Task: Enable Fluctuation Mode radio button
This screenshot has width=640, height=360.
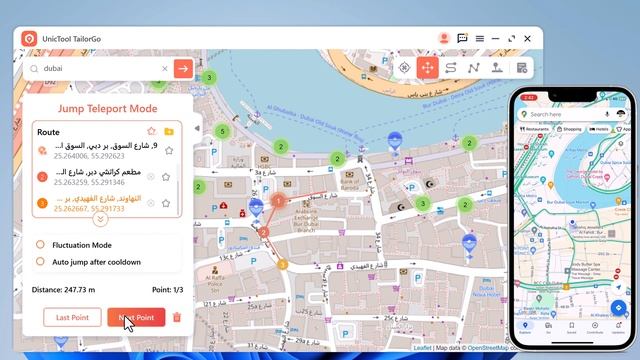Action: pos(40,244)
